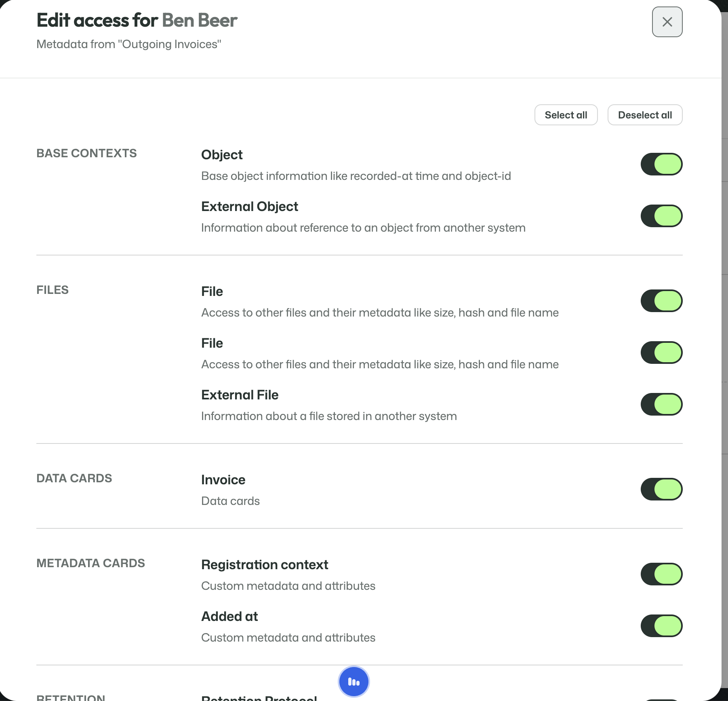This screenshot has width=728, height=701.
Task: Disable External File access toggle
Action: click(661, 404)
